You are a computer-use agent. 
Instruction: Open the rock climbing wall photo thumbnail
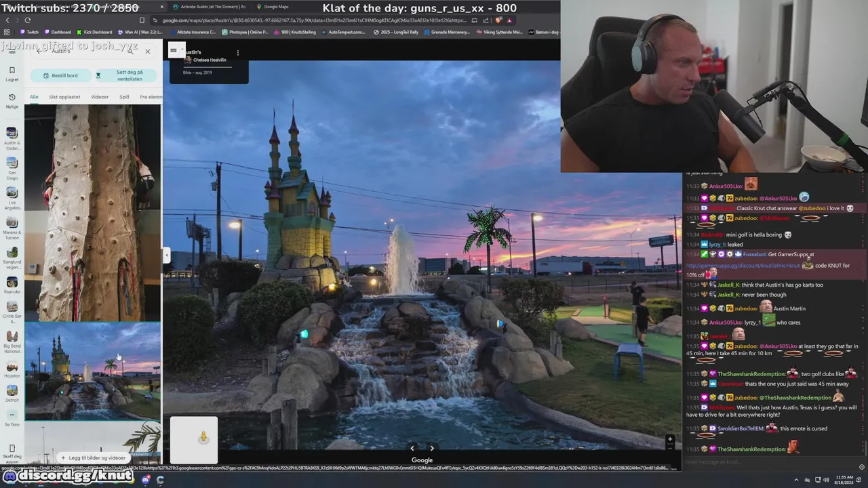point(93,212)
